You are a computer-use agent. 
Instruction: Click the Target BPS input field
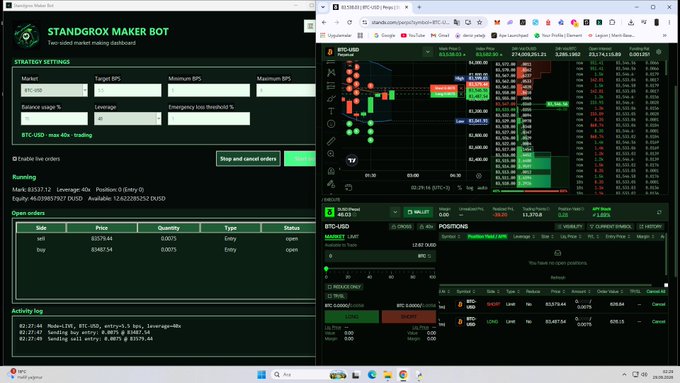click(x=128, y=90)
